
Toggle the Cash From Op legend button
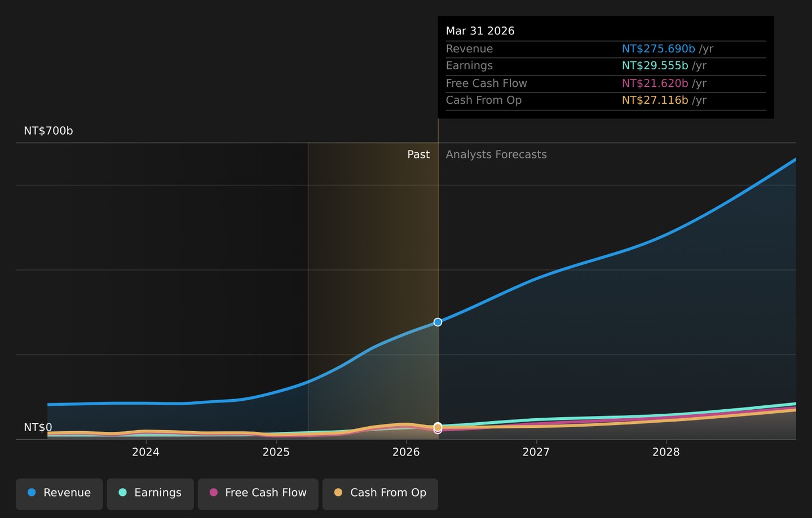380,494
